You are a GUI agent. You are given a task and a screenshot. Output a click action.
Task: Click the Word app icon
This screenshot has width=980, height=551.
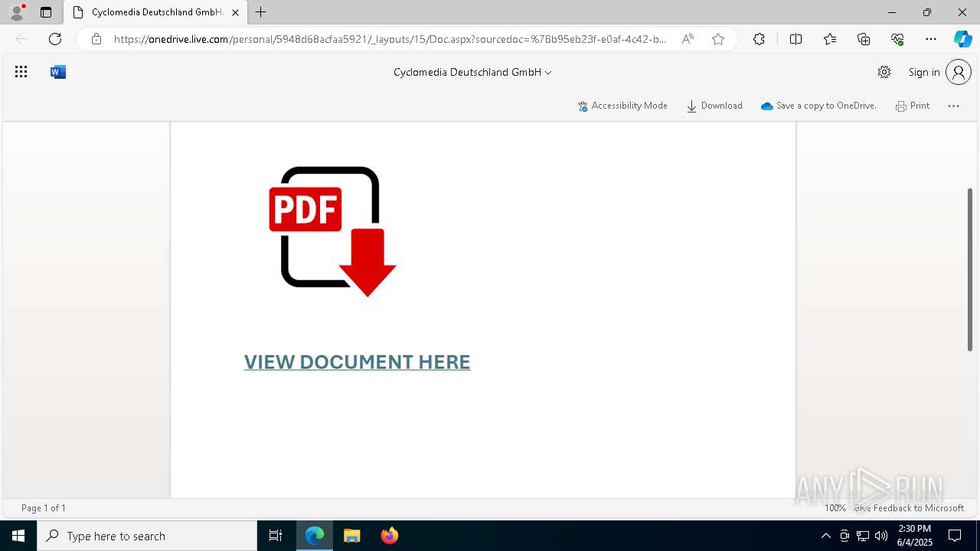[58, 72]
